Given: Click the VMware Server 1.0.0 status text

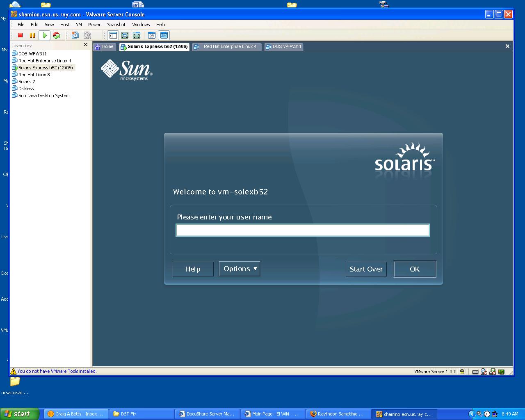Looking at the screenshot, I should 435,372.
